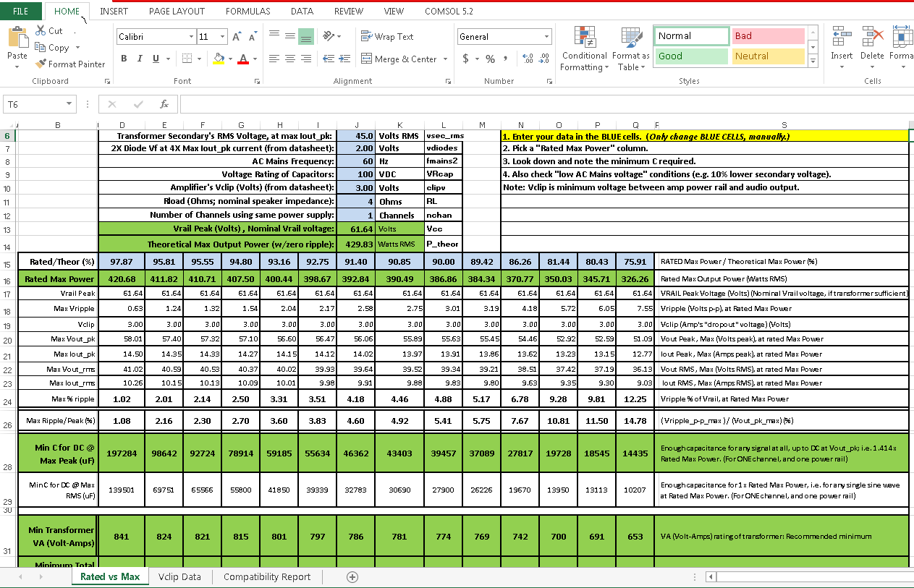Select the Bad cell style
This screenshot has width=914, height=588.
769,36
